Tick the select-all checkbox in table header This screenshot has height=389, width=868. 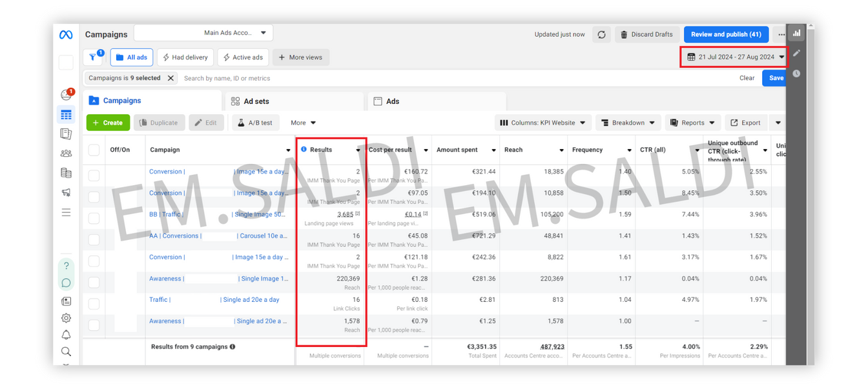[x=94, y=150]
